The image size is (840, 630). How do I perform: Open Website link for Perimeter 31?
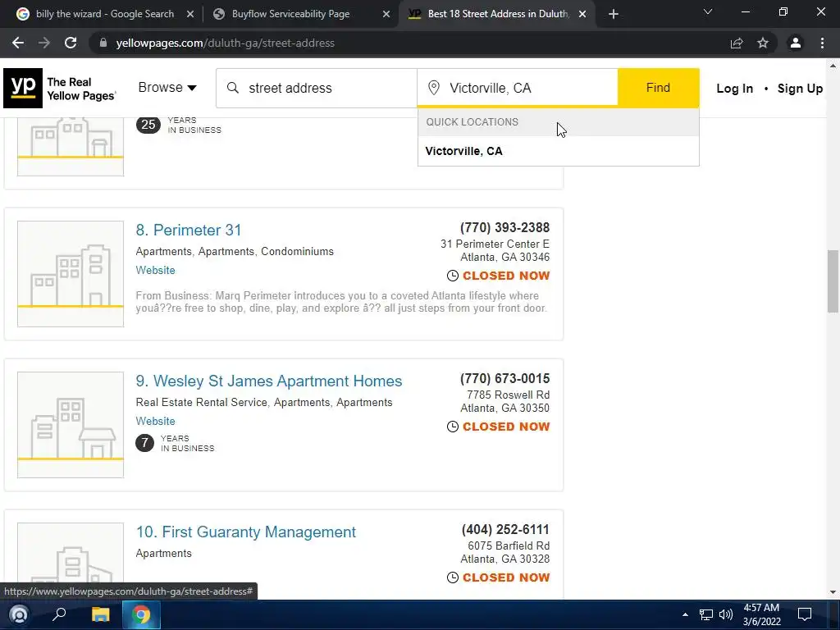coord(155,271)
